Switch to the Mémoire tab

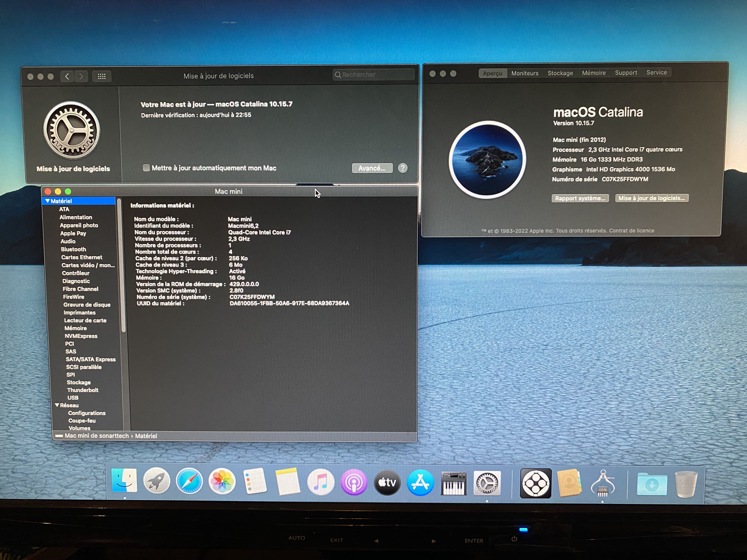(594, 73)
